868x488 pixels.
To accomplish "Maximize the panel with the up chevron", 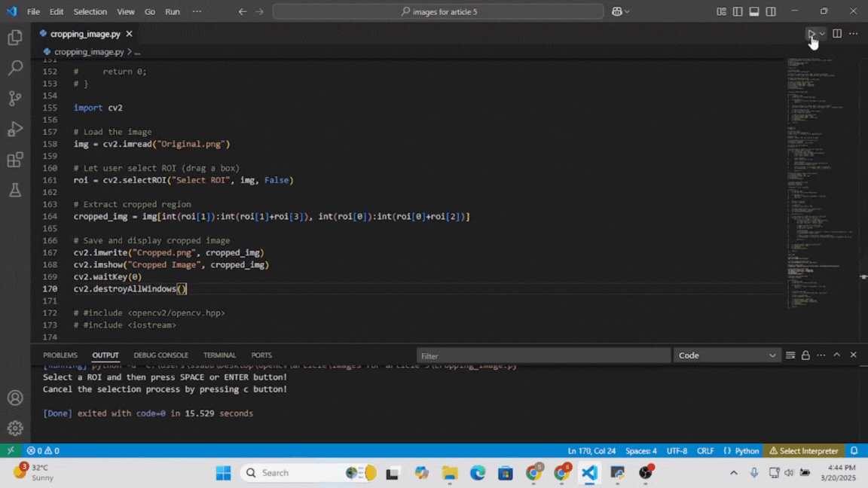I will click(836, 355).
